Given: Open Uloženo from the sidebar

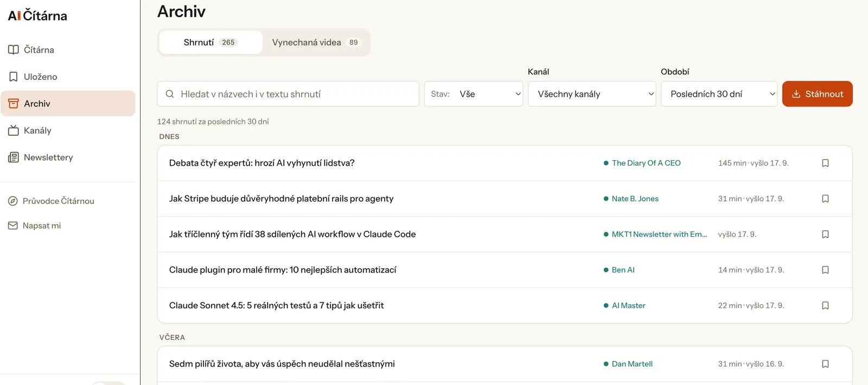Looking at the screenshot, I should [x=68, y=77].
